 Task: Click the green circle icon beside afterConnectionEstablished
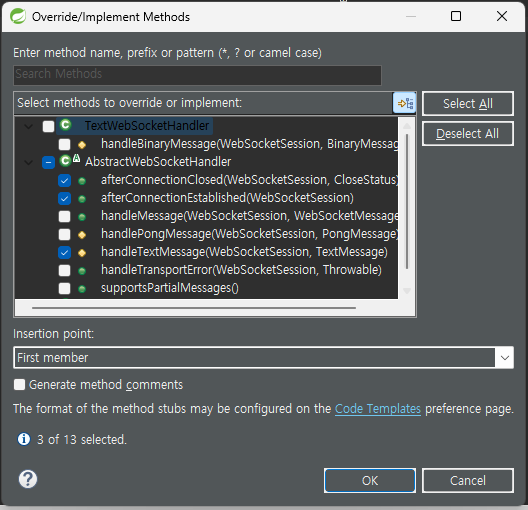(82, 199)
